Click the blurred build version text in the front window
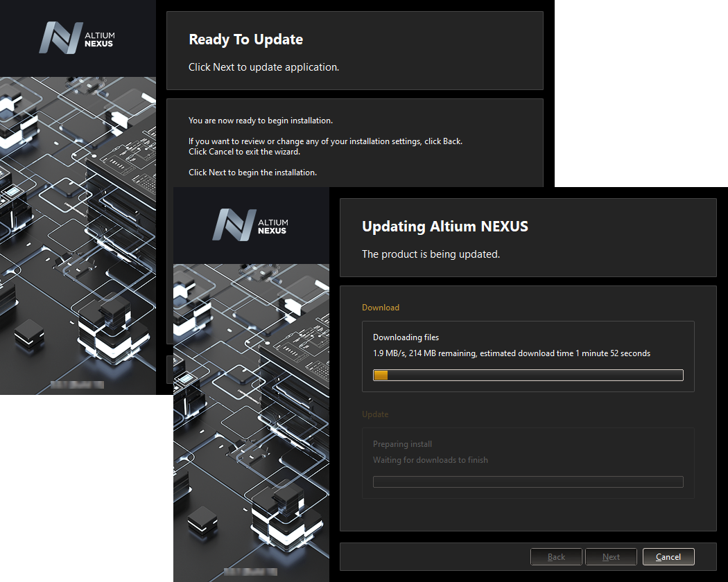 250,572
